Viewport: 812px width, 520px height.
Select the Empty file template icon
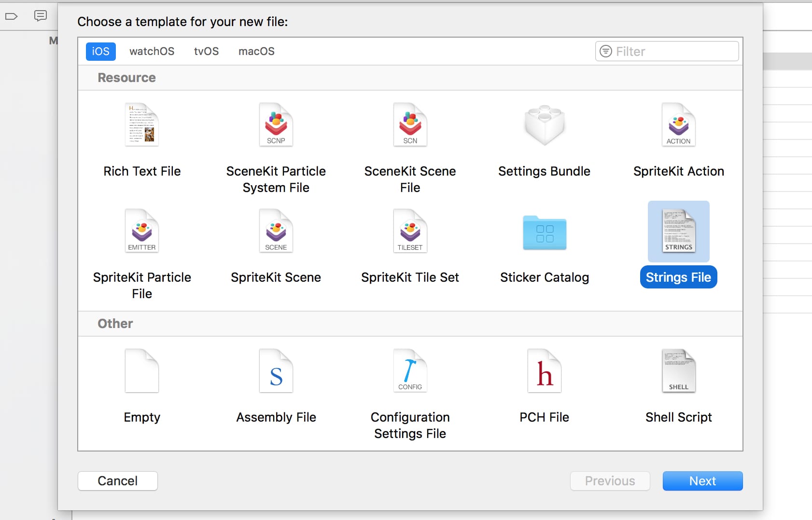point(142,370)
